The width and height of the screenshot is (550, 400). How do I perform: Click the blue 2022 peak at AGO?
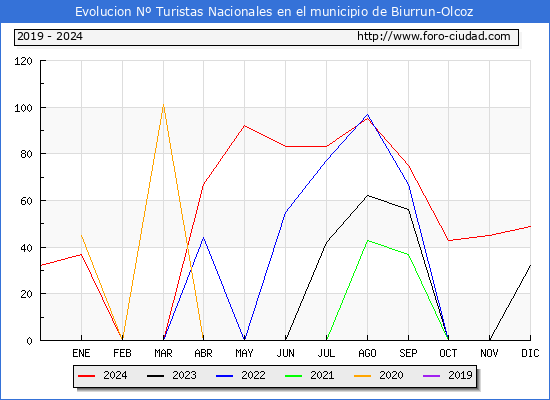click(367, 114)
